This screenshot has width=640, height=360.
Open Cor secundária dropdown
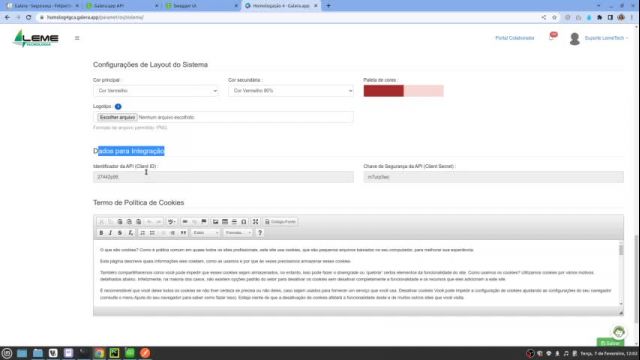tap(291, 91)
